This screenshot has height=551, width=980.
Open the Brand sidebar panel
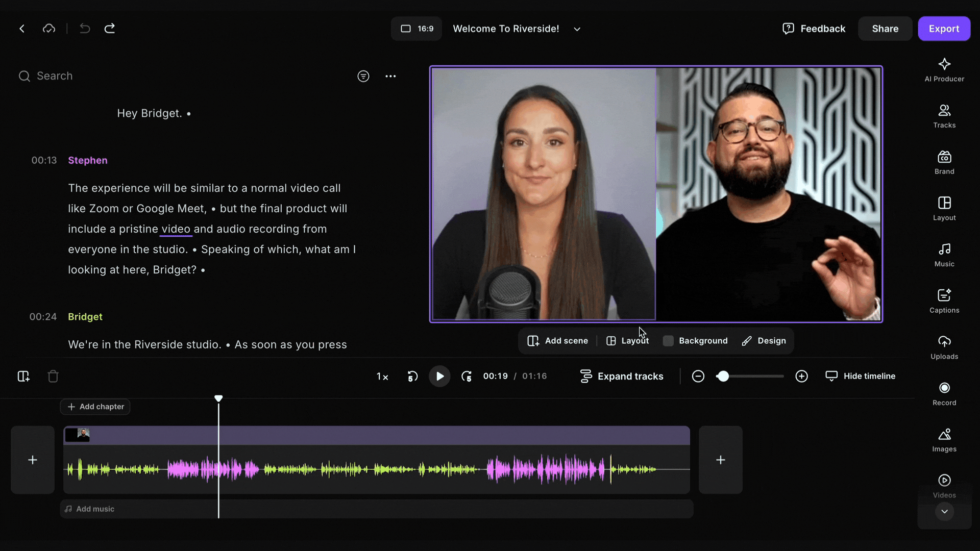click(944, 162)
